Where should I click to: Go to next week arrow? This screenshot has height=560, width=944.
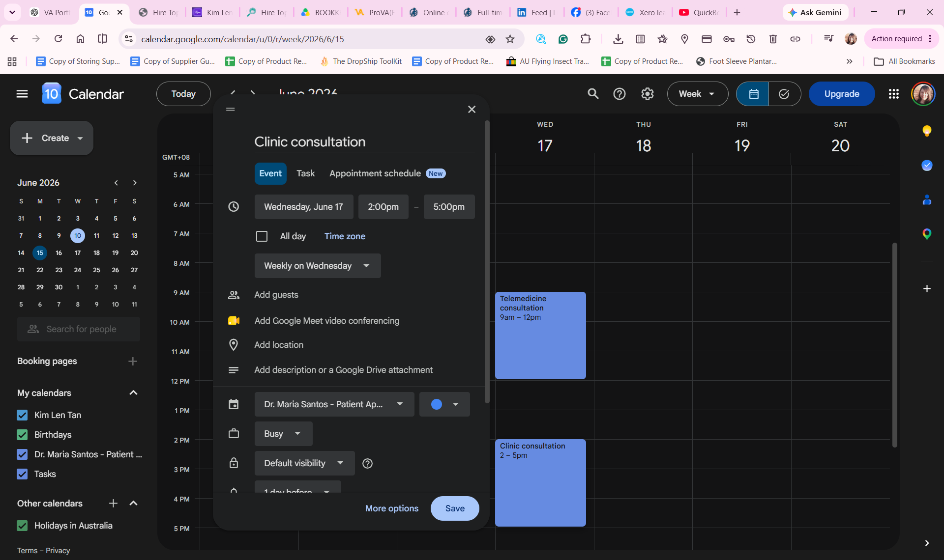(253, 93)
